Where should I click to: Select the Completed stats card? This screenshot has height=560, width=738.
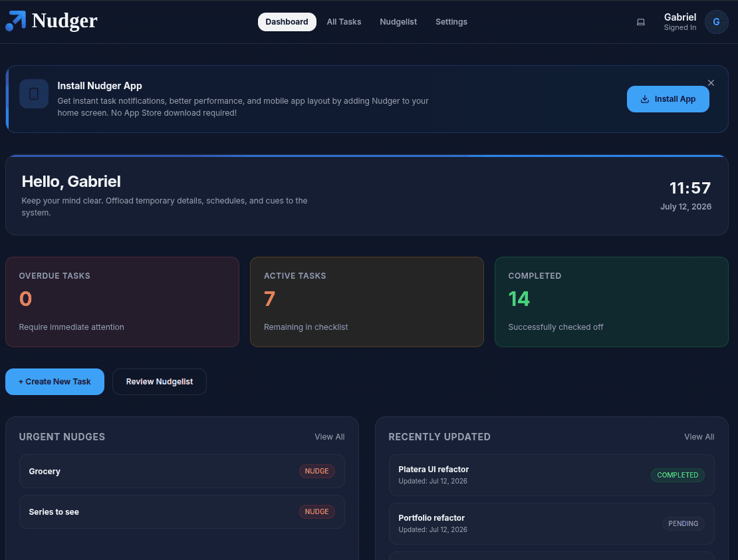pyautogui.click(x=612, y=302)
